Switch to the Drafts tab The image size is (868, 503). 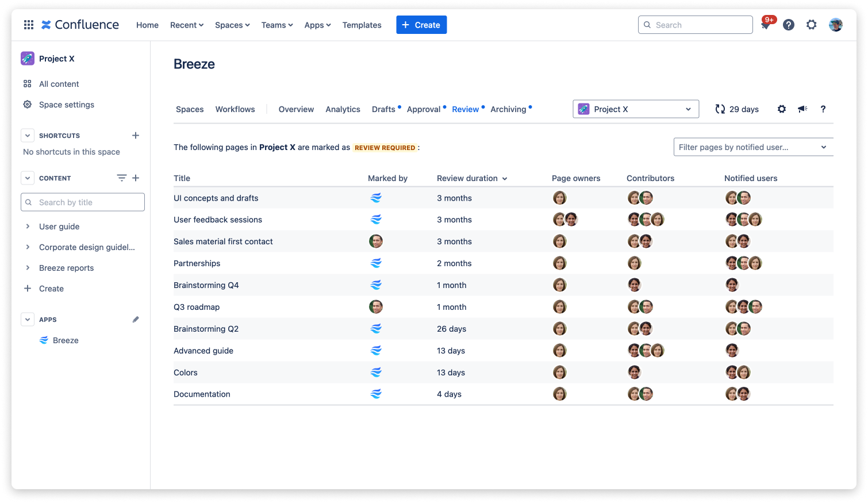click(x=383, y=109)
